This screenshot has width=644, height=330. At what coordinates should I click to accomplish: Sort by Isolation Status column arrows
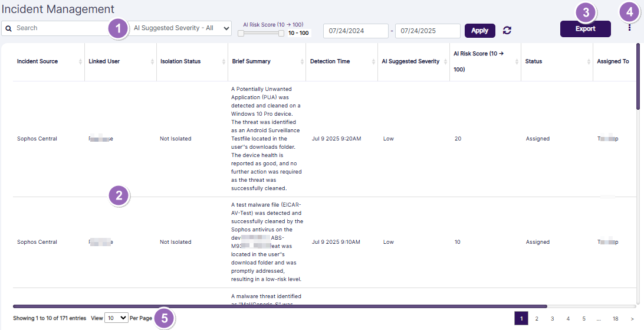click(x=224, y=61)
